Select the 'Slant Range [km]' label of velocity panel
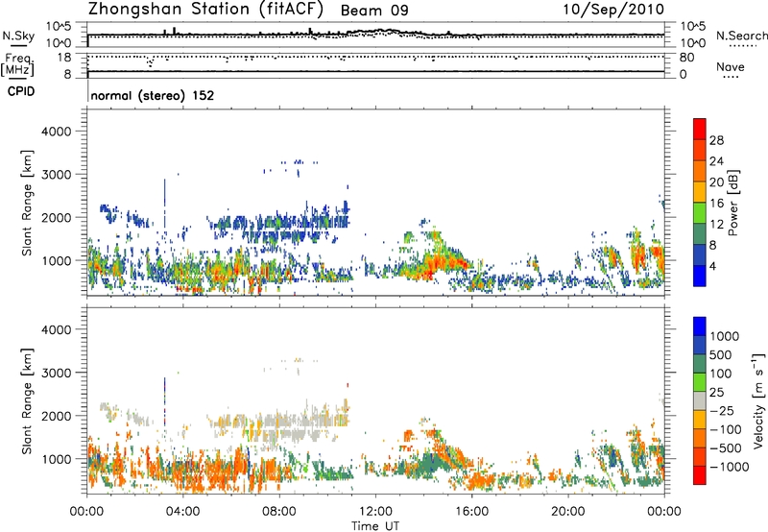Image resolution: width=768 pixels, height=532 pixels. coord(27,401)
